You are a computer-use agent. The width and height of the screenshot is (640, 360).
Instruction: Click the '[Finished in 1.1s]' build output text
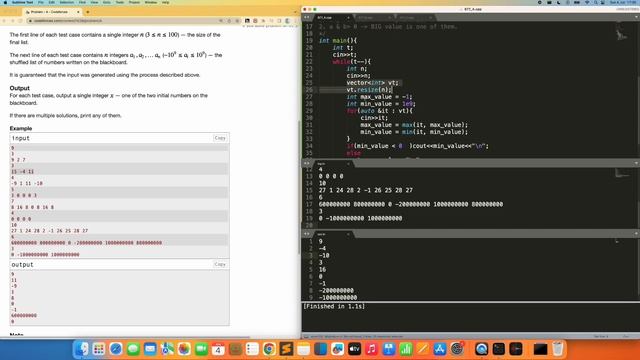(x=334, y=306)
